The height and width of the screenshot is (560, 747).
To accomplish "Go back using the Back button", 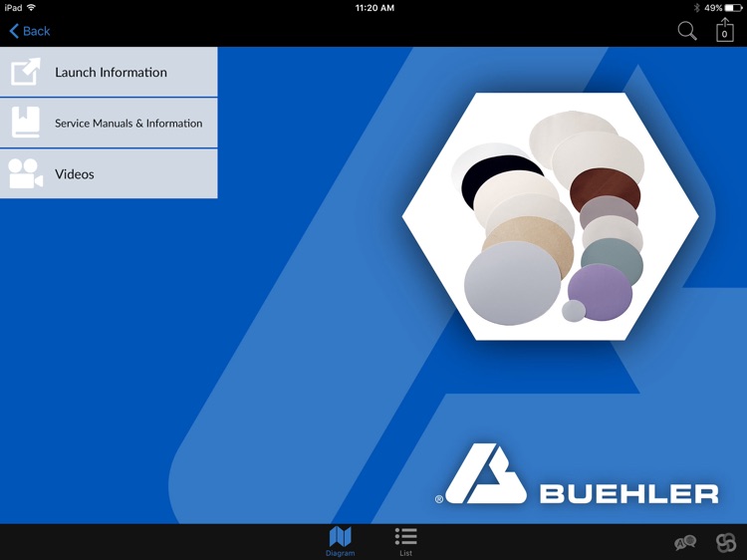I will (30, 31).
